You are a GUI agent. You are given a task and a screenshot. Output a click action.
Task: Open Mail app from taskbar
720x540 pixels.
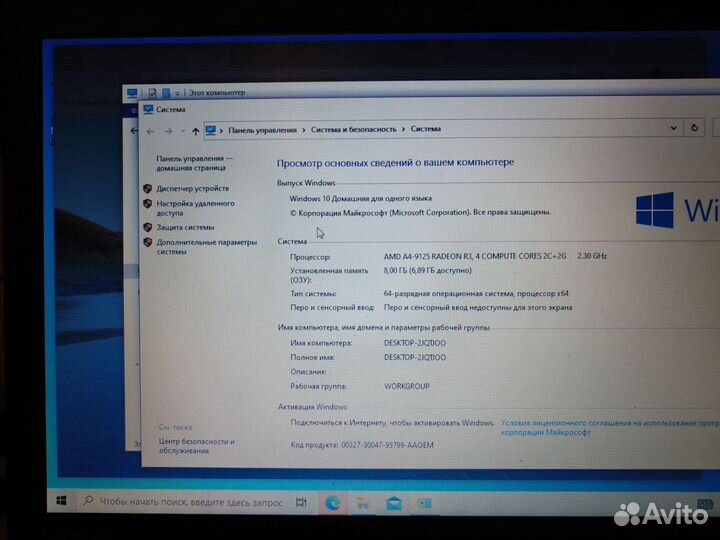394,504
